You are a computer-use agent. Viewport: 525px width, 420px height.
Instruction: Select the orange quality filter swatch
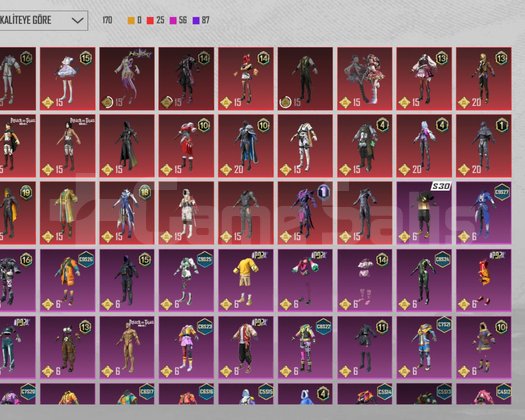click(131, 20)
